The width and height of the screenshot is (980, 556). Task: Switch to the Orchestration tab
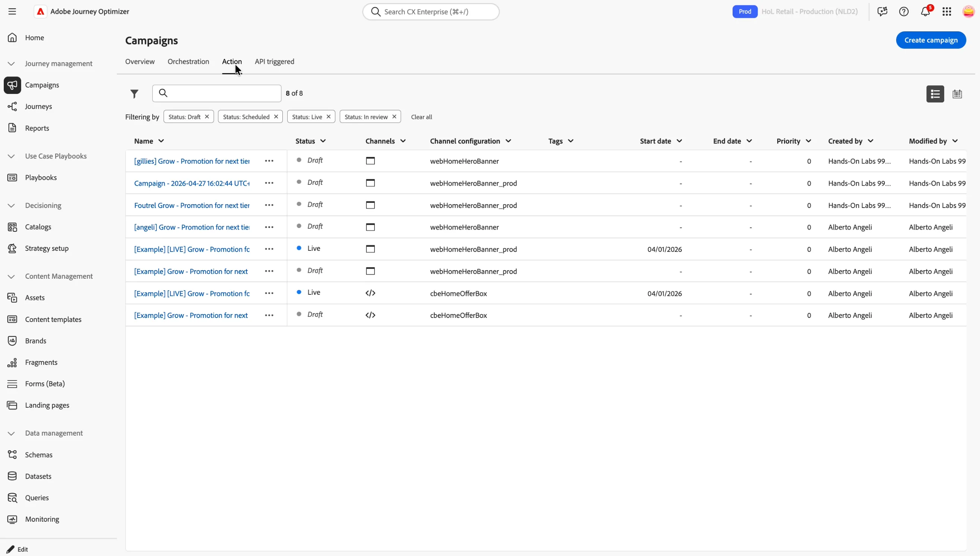tap(188, 61)
